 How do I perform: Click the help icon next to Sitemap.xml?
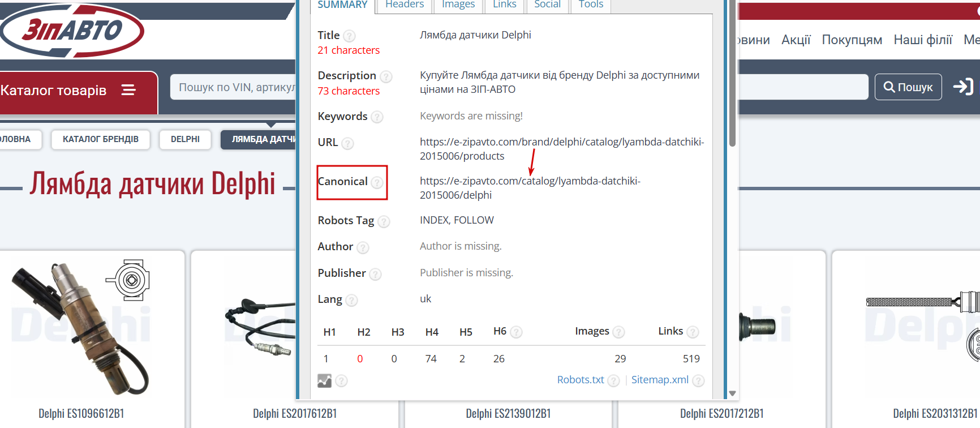pyautogui.click(x=698, y=381)
